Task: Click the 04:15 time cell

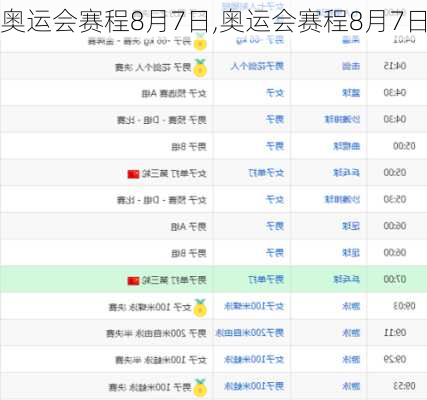Action: click(x=395, y=66)
